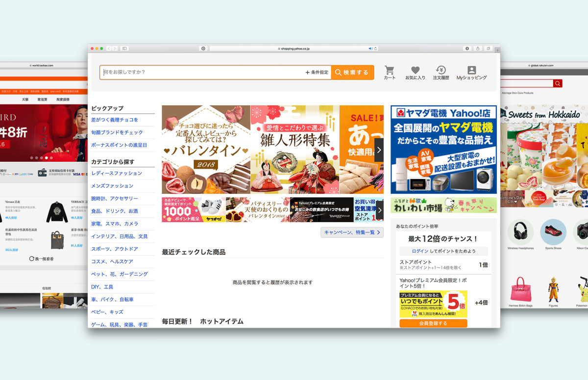Open the 1000ポイント進呈 small banner
This screenshot has height=380, width=588.
tap(194, 210)
